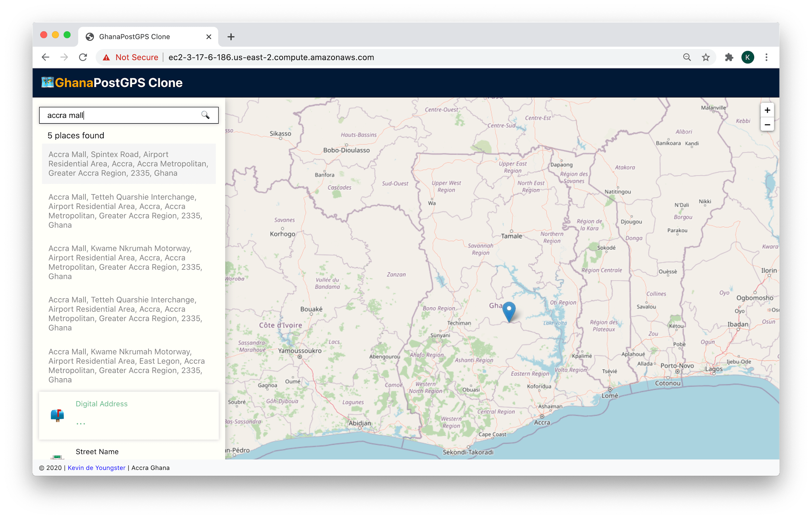Click the browser forward arrow
This screenshot has height=519, width=812.
(64, 57)
